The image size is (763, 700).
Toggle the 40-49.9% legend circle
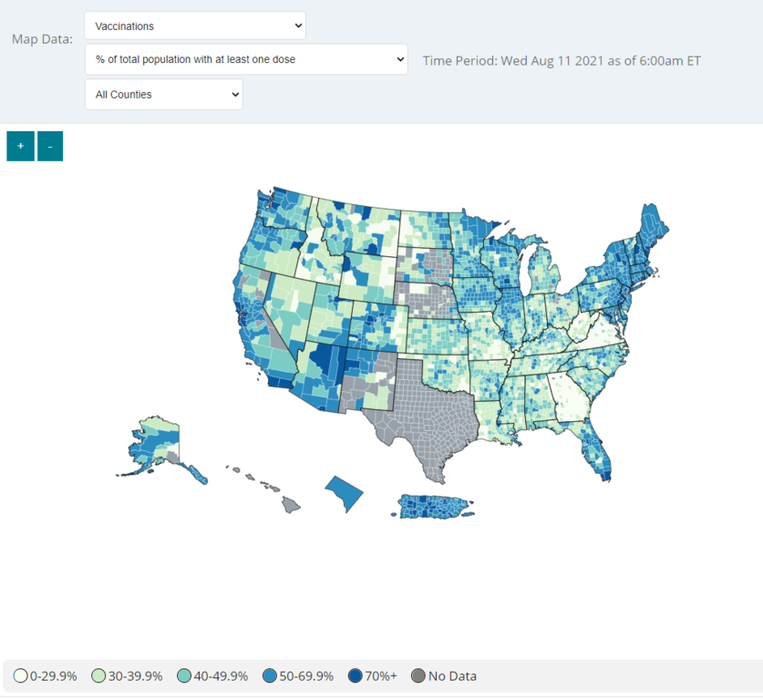click(185, 676)
